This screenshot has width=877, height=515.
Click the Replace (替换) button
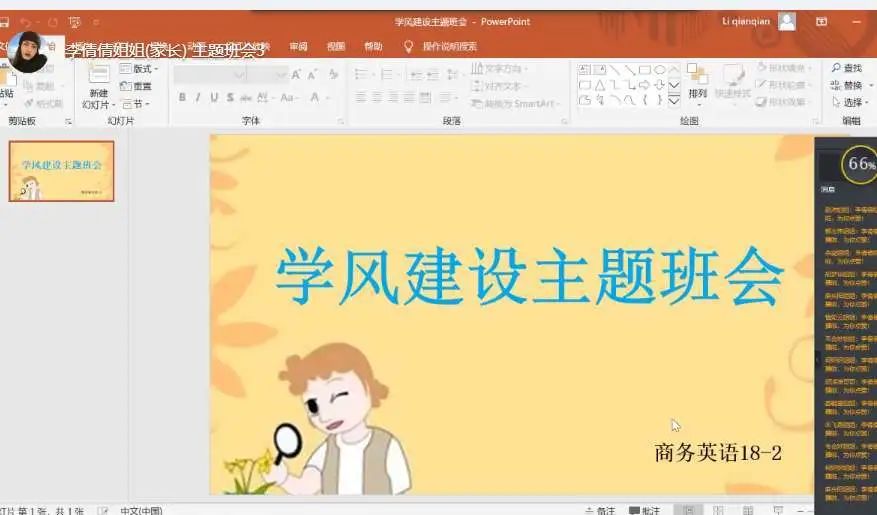[850, 86]
